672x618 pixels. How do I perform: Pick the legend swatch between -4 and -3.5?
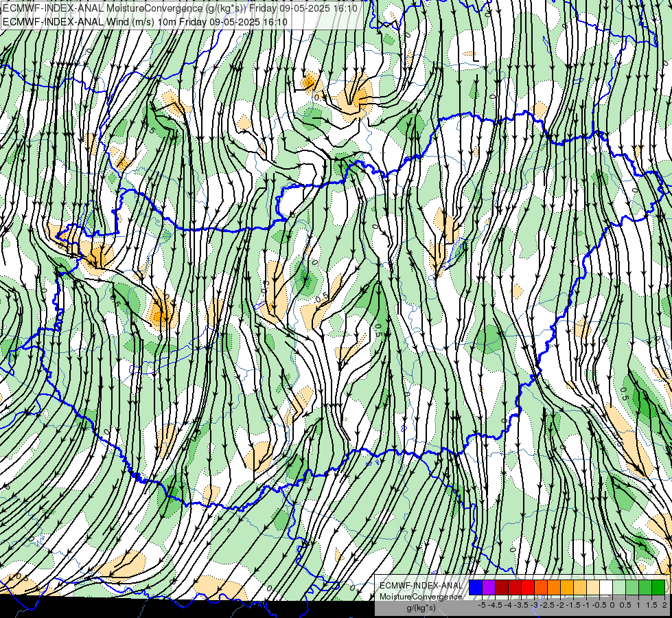coord(515,587)
